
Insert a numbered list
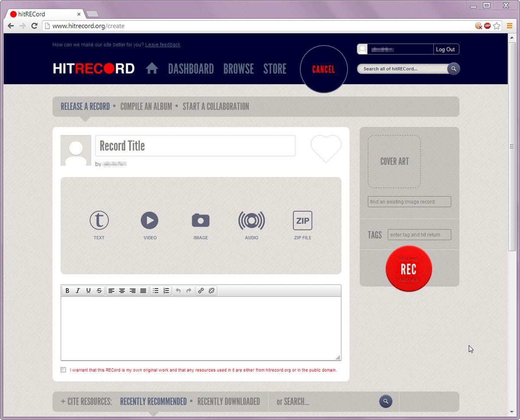coord(166,290)
